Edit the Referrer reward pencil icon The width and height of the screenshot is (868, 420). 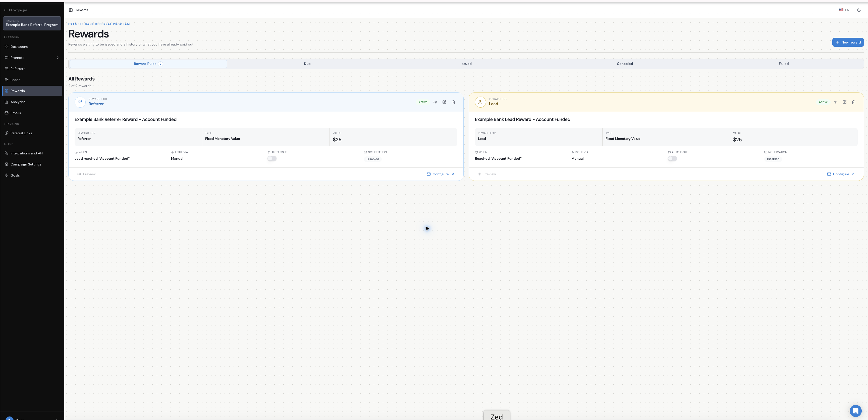pos(444,102)
